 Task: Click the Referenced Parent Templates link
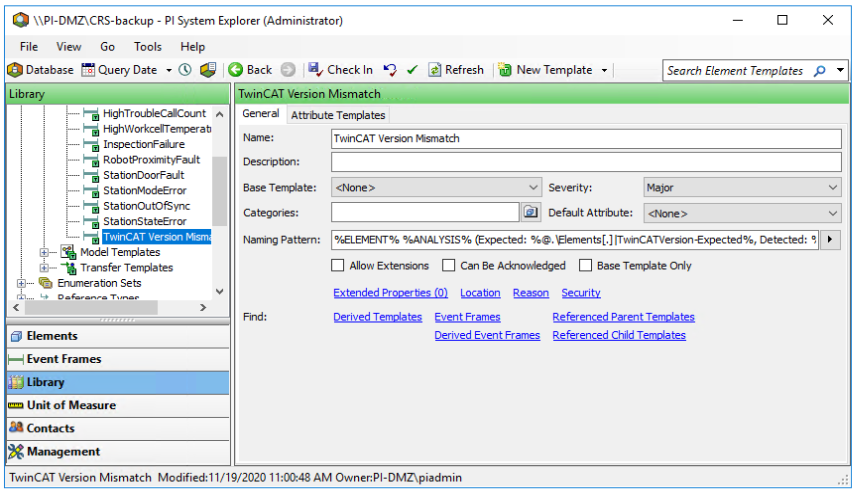(x=623, y=317)
